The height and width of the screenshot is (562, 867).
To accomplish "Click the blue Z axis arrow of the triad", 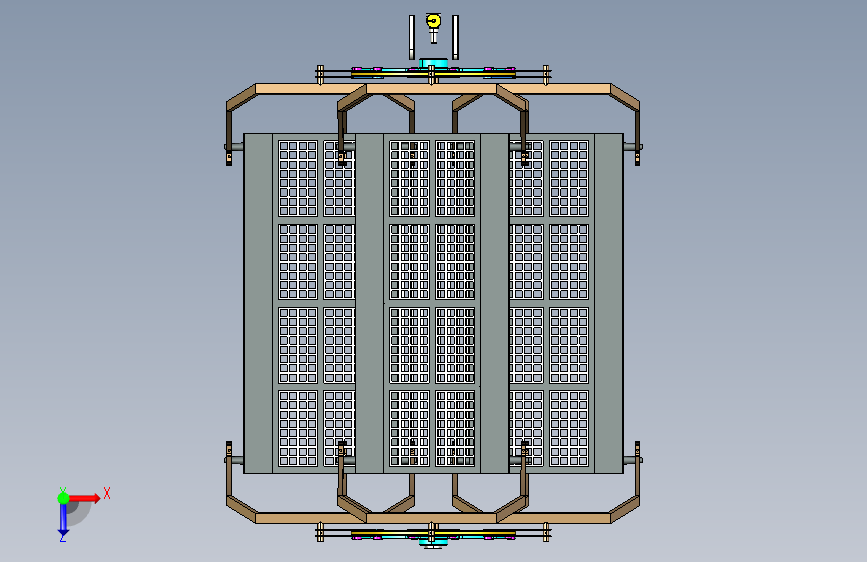I will point(63,519).
